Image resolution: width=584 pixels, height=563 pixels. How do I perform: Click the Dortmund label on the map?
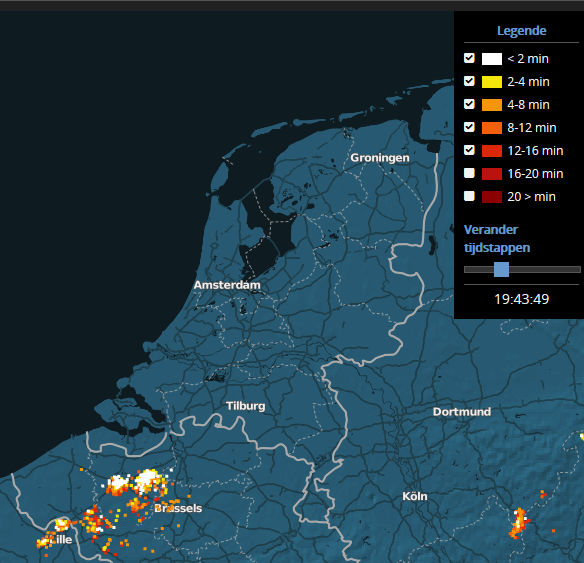[x=462, y=411]
